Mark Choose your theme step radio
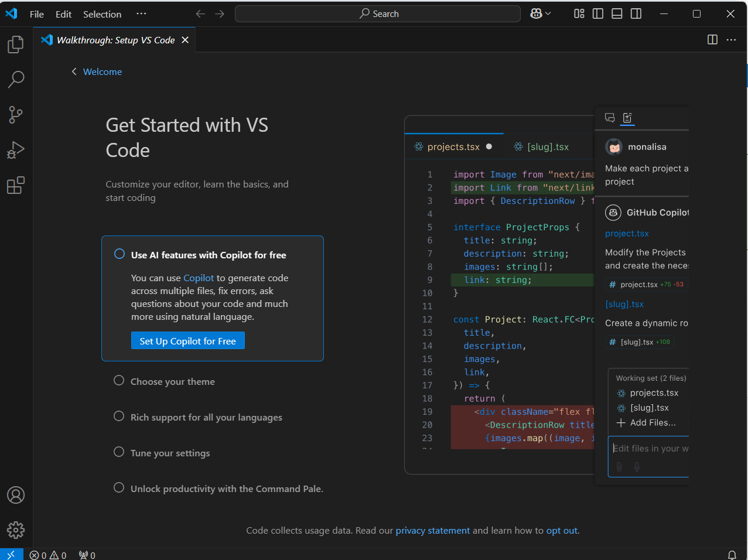Image resolution: width=748 pixels, height=560 pixels. [119, 381]
